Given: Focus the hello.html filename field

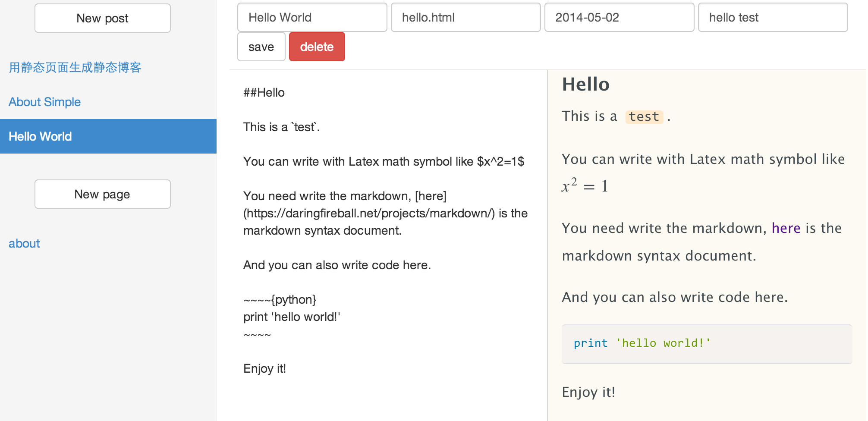Looking at the screenshot, I should point(465,17).
